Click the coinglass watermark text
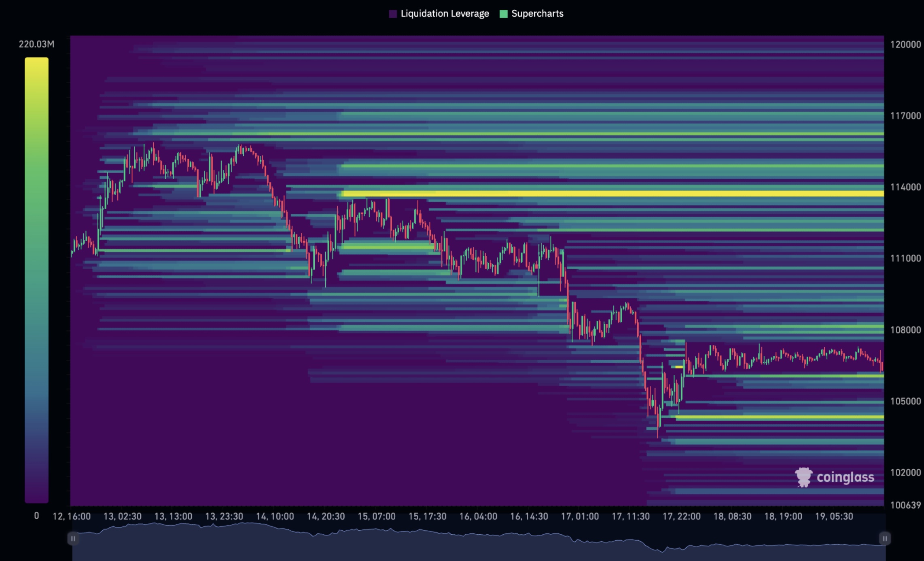This screenshot has height=561, width=924. [x=845, y=477]
